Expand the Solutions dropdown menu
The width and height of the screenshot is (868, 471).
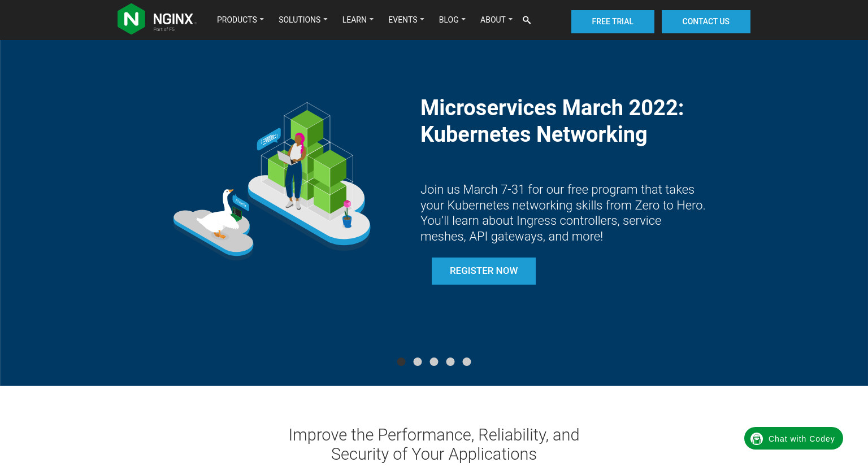coord(303,20)
